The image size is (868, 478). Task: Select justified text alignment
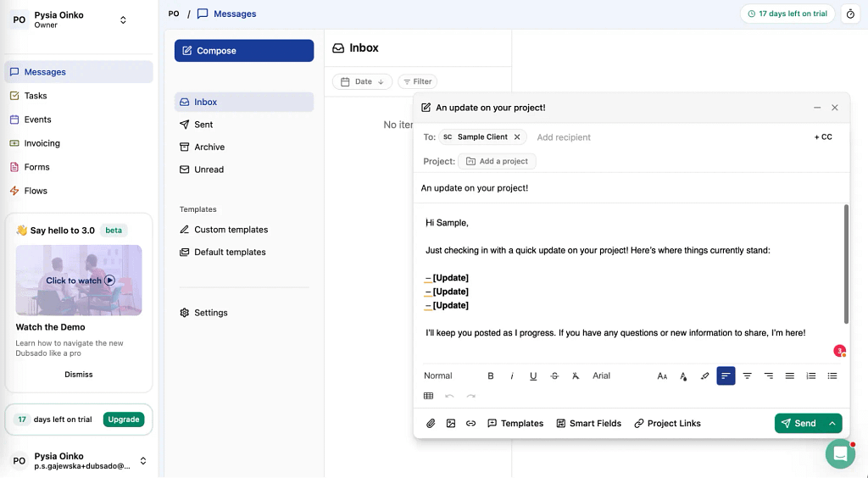tap(790, 375)
